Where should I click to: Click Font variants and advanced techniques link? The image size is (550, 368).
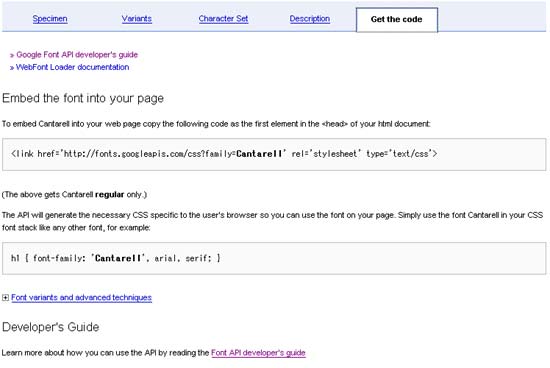(x=81, y=297)
